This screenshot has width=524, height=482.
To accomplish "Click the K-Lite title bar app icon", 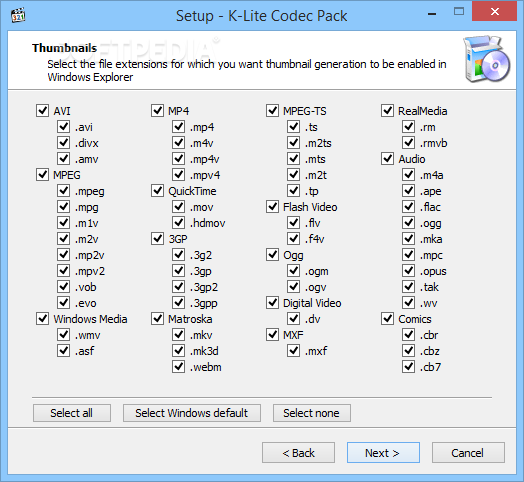I will pyautogui.click(x=18, y=15).
